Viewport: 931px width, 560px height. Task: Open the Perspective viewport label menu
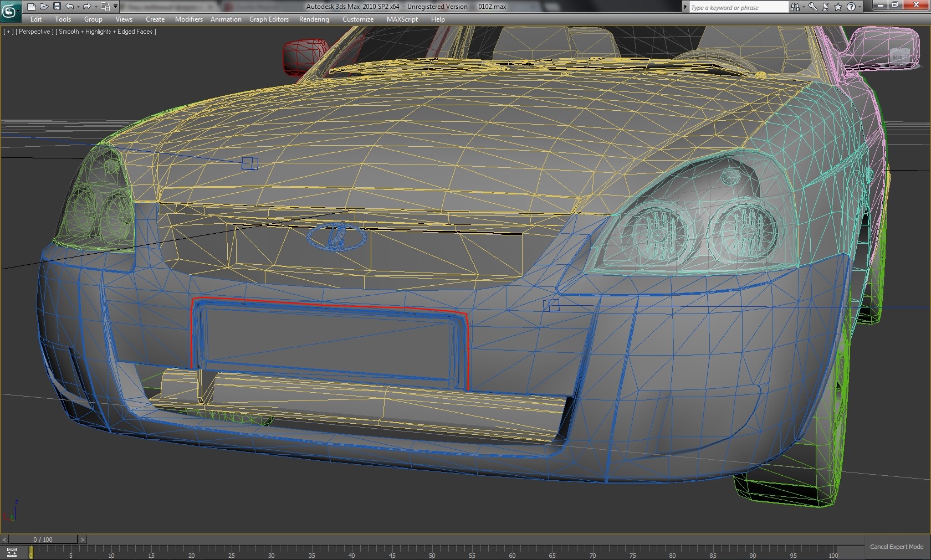pos(34,32)
